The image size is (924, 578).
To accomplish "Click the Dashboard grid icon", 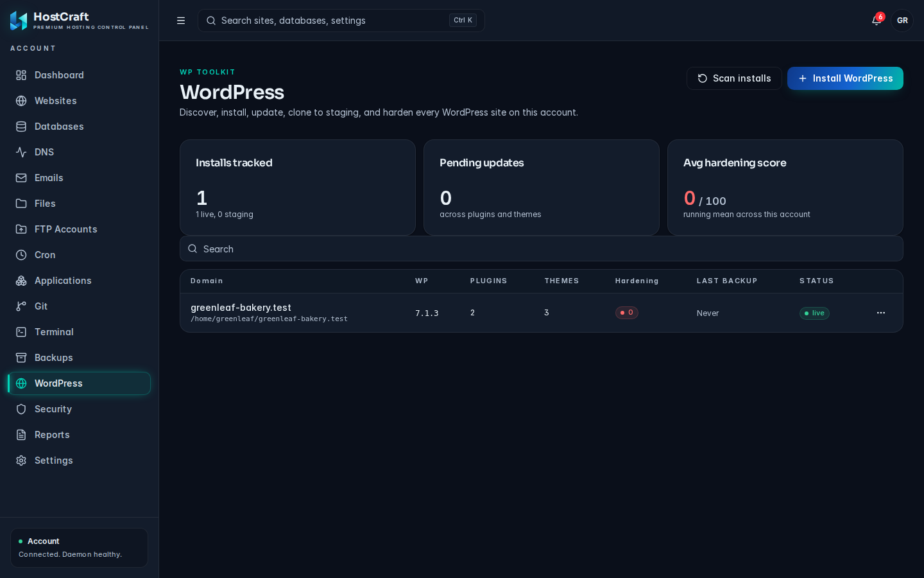I will coord(21,75).
